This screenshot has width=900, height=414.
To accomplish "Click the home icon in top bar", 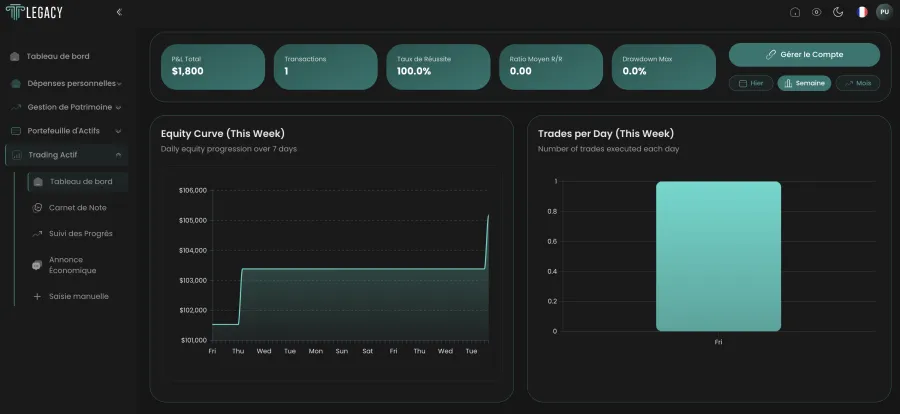I will click(795, 12).
